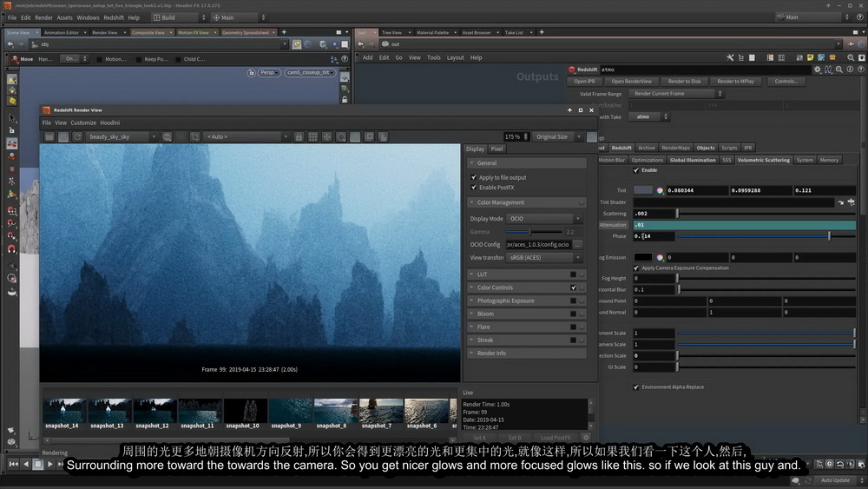
Task: Toggle the Volumetric Scattering Enable checkbox
Action: (636, 170)
